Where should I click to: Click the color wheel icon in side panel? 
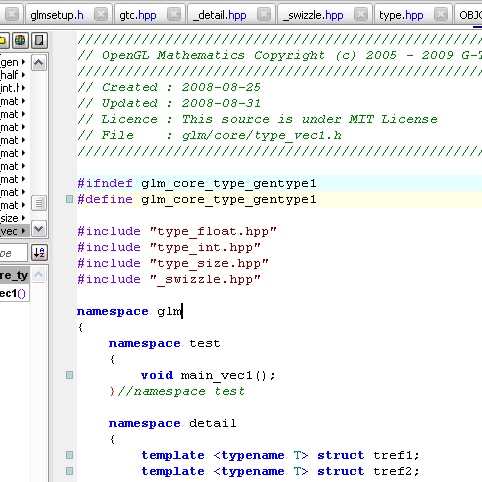[20, 41]
